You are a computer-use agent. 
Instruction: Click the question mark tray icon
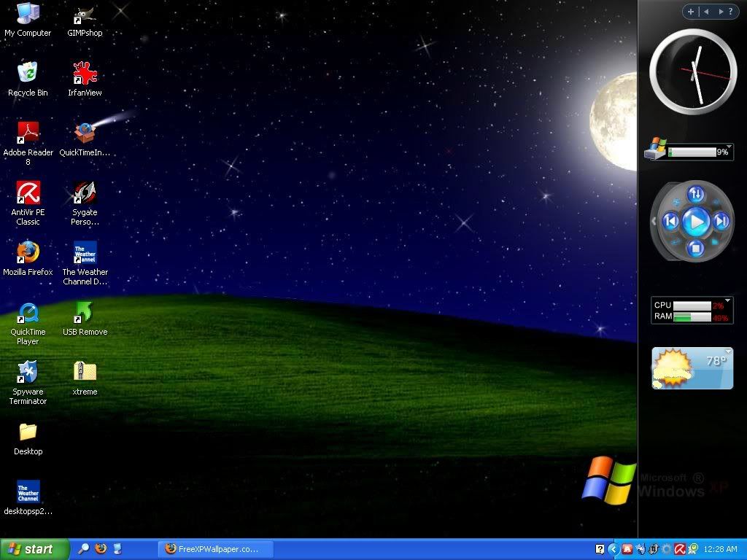point(600,549)
